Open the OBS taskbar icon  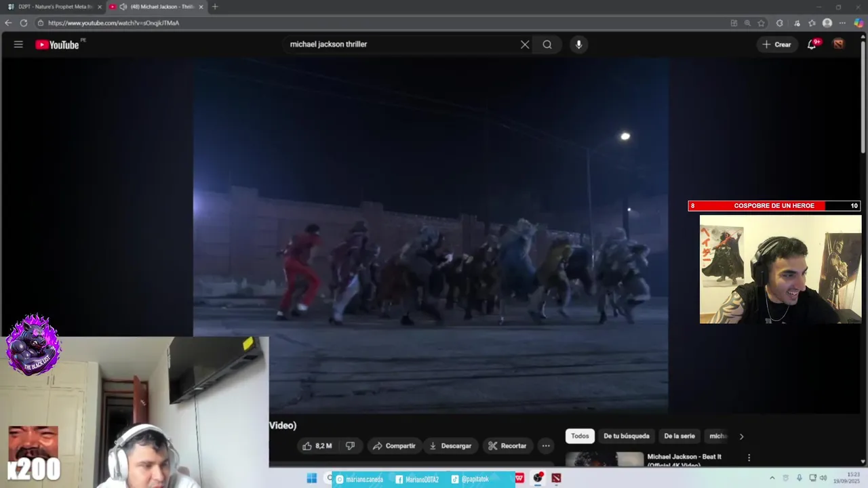(x=538, y=479)
